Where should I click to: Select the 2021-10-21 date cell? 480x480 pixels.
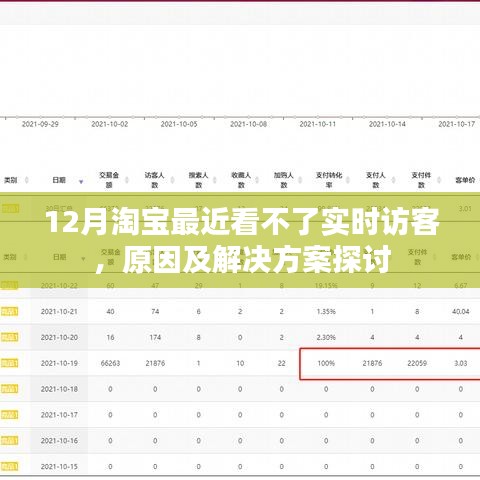59,311
